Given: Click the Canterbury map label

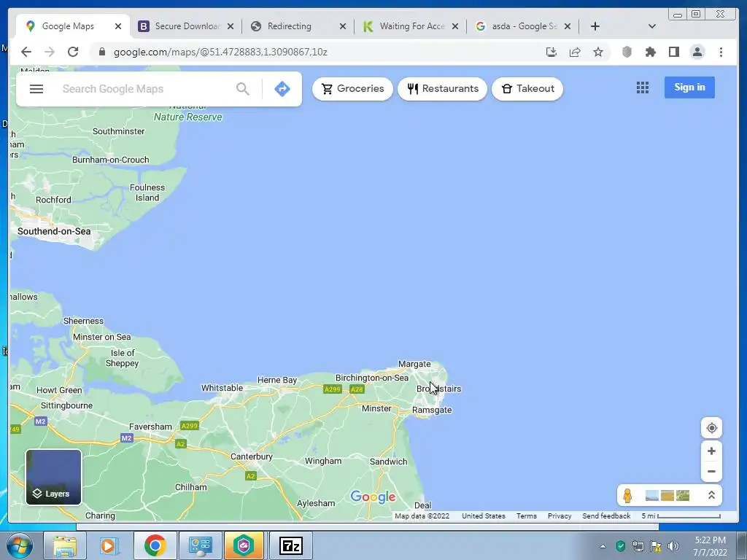Looking at the screenshot, I should click(252, 456).
